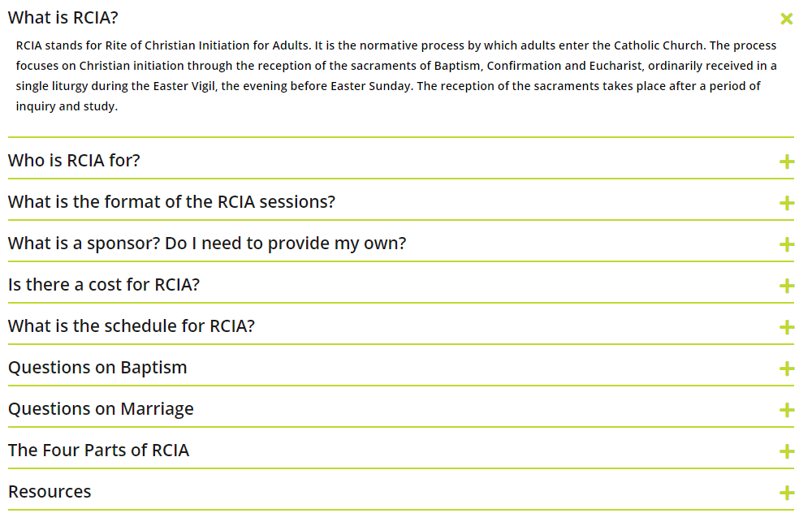Click plus icon for RCIA schedule question
The width and height of the screenshot is (812, 526).
[x=786, y=327]
